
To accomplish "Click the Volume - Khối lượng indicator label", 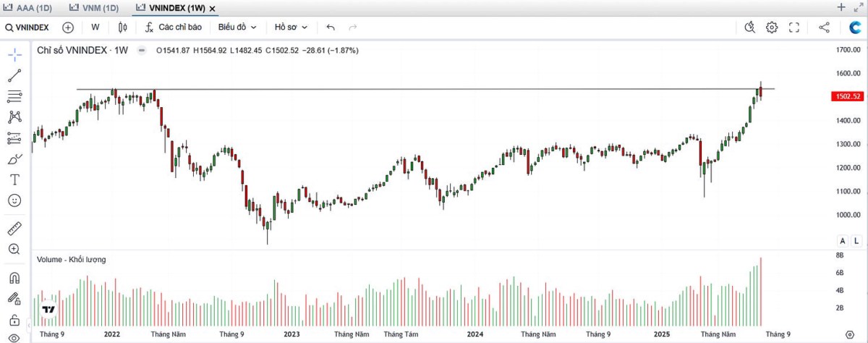I will 71,259.
